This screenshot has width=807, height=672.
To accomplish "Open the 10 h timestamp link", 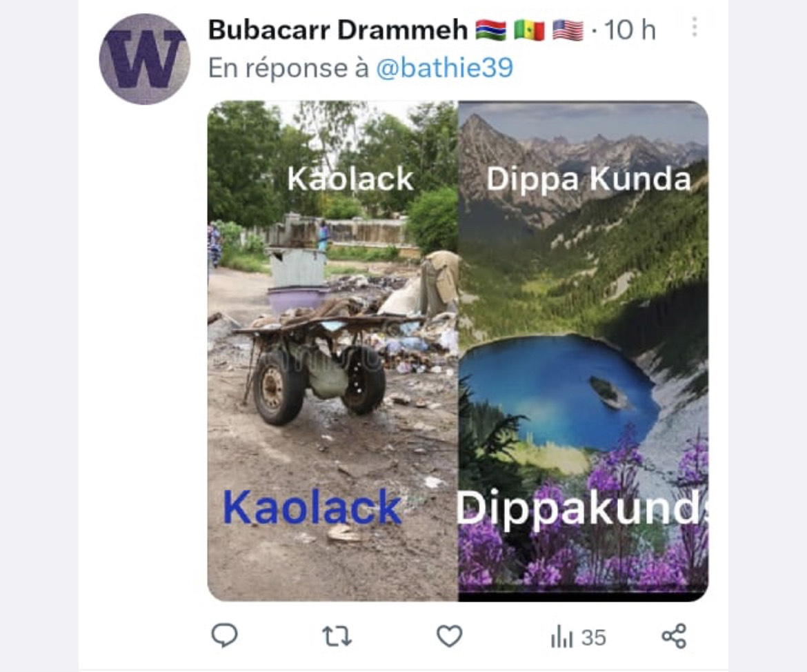I will [630, 30].
